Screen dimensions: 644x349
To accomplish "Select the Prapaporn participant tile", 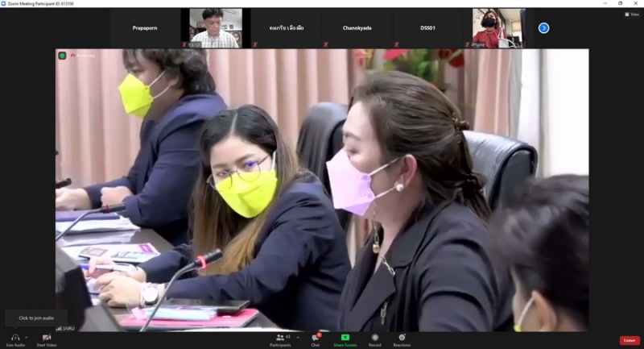I will tap(145, 28).
